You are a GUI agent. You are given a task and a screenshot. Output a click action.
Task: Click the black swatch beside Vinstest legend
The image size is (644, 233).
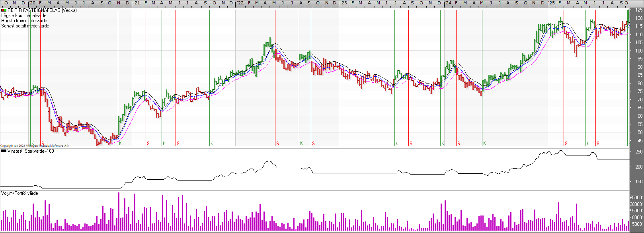(x=4, y=151)
